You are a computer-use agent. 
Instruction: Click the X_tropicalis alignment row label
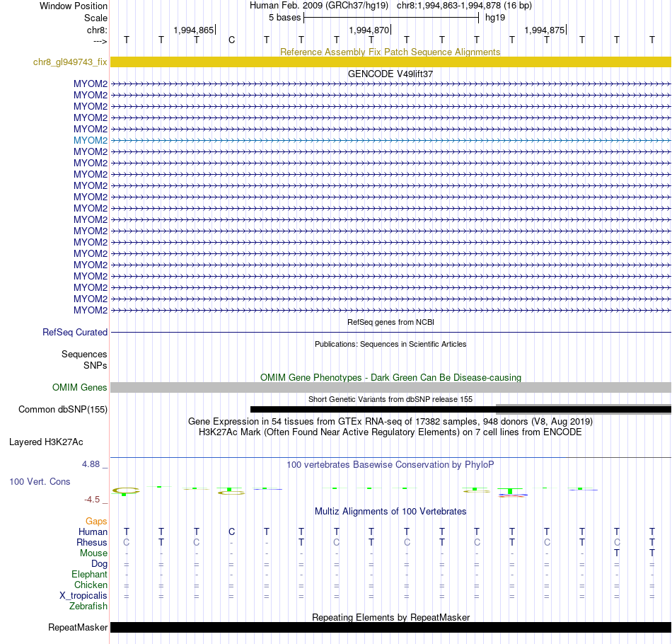pyautogui.click(x=83, y=596)
